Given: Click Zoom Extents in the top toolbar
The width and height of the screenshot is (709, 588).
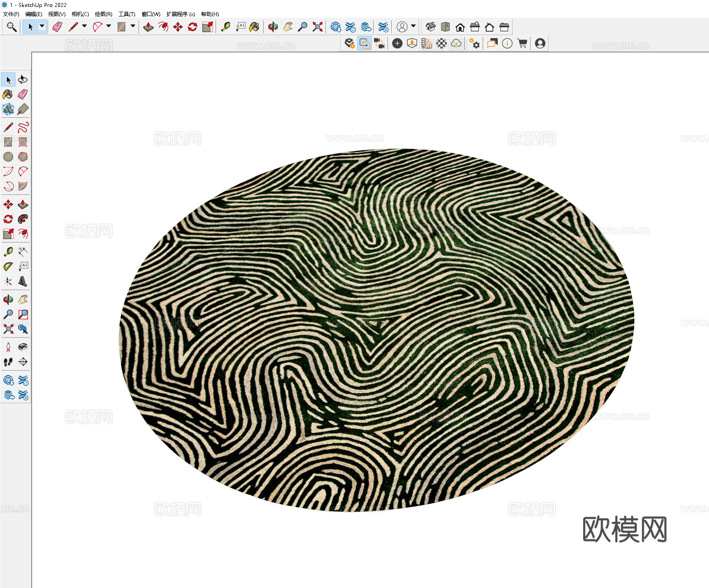Looking at the screenshot, I should pyautogui.click(x=318, y=27).
